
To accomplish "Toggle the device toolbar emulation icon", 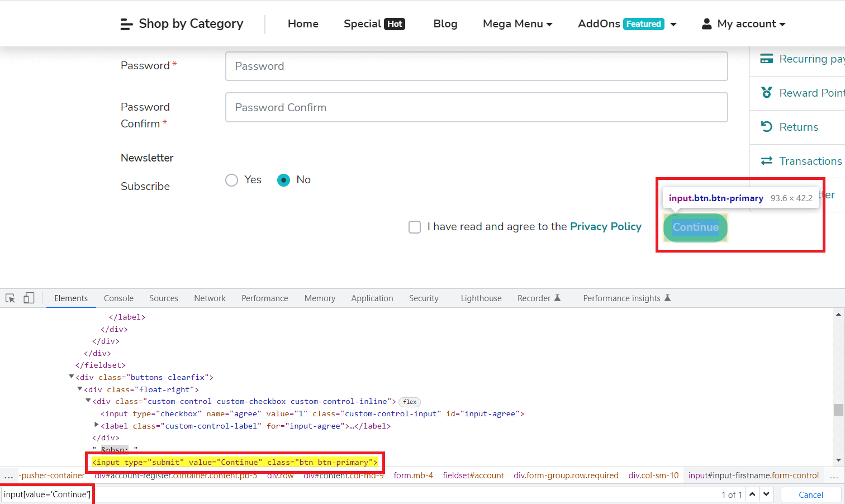I will point(29,298).
